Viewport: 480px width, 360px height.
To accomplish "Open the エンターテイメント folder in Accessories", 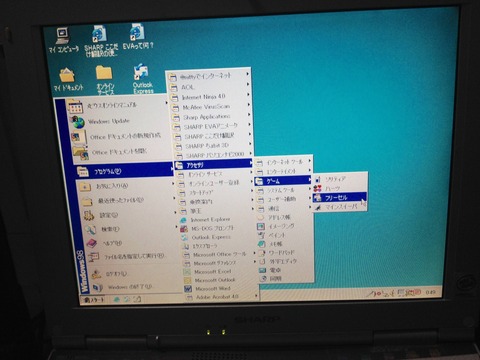I will [283, 171].
